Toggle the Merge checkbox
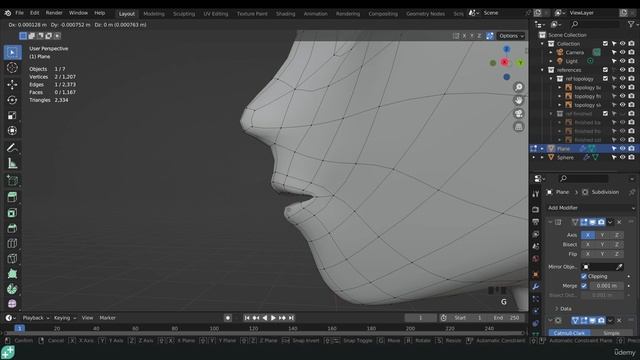Viewport: 640px width, 360px height. click(x=584, y=286)
